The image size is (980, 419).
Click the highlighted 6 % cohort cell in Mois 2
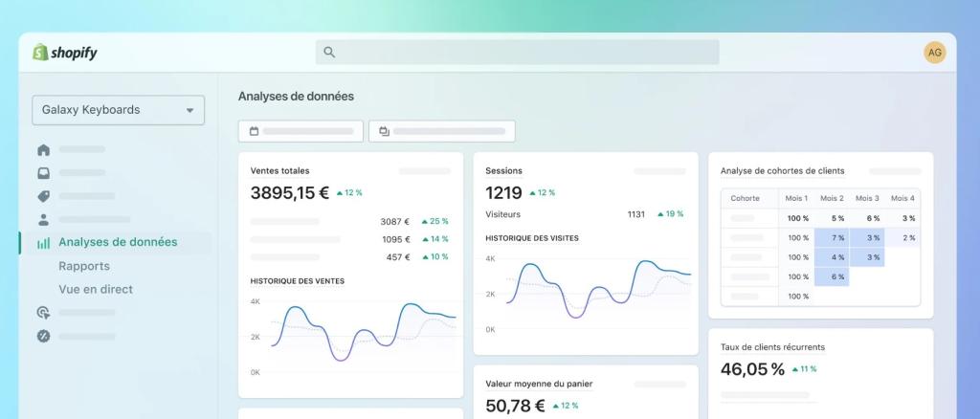[832, 276]
